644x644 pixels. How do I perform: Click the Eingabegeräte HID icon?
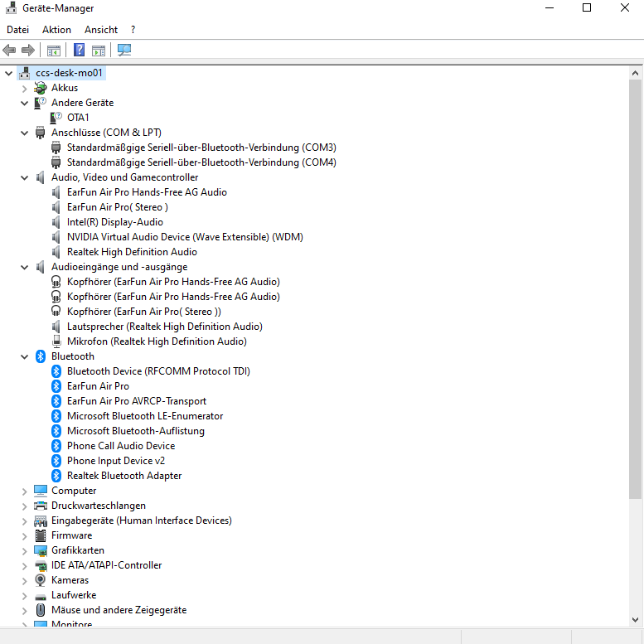41,521
